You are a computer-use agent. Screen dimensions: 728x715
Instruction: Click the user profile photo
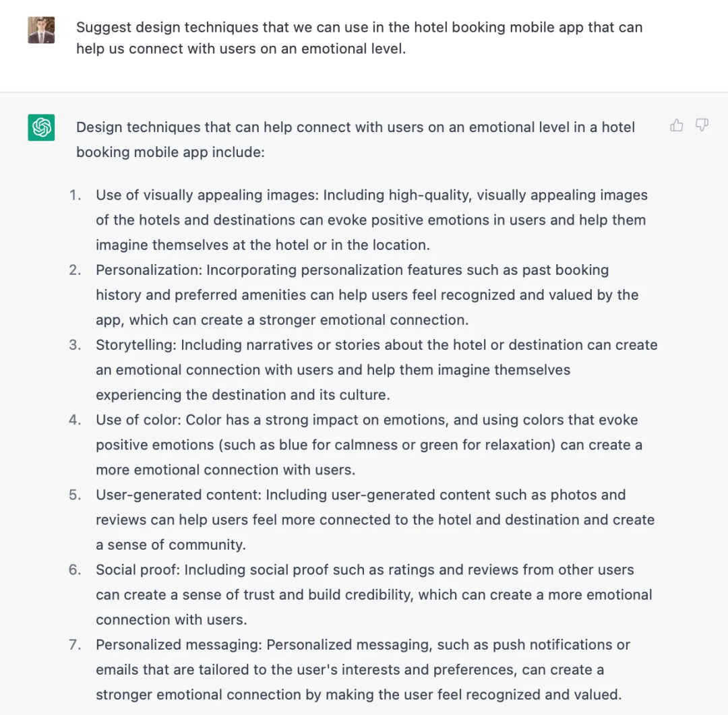(x=41, y=30)
